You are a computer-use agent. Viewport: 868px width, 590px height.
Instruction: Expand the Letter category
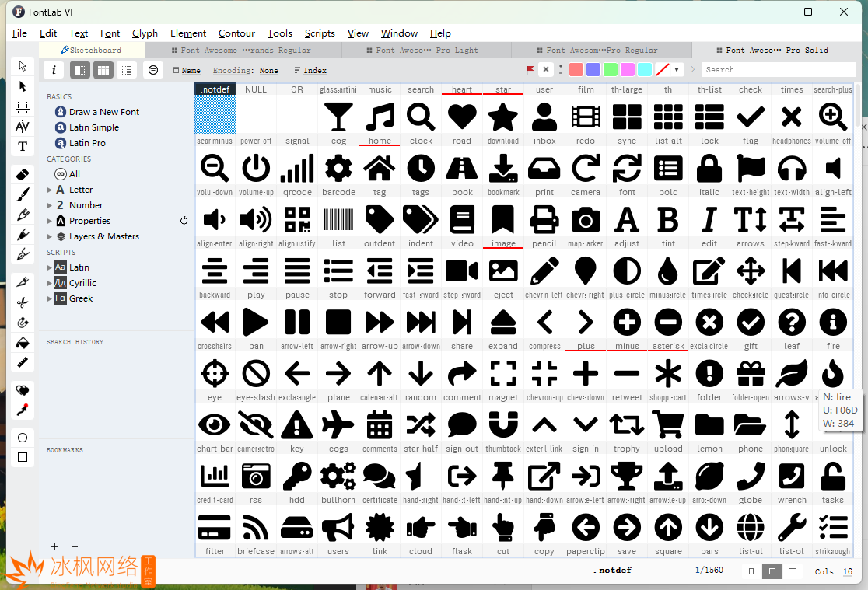point(50,190)
